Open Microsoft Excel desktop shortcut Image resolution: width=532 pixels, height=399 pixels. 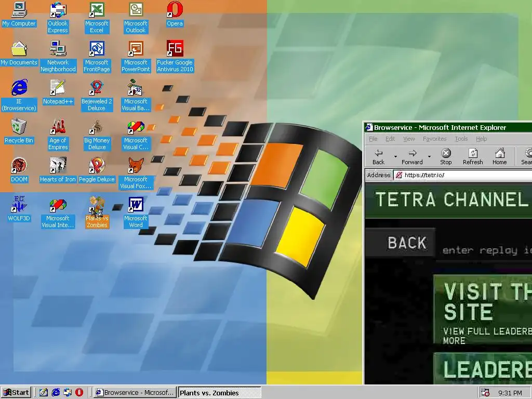point(97,17)
